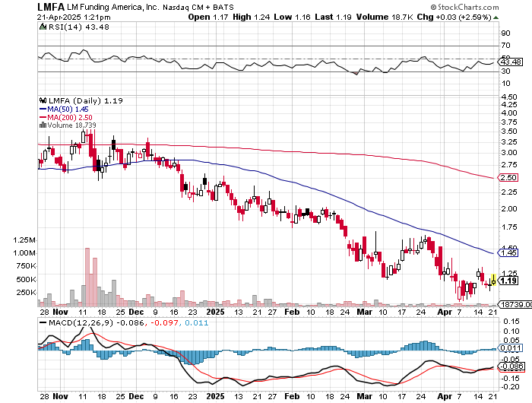Select the LMFA ticker symbol in the title

point(51,7)
